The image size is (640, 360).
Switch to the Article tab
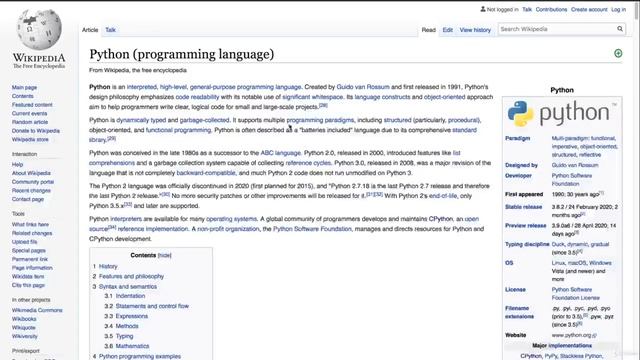pyautogui.click(x=90, y=30)
